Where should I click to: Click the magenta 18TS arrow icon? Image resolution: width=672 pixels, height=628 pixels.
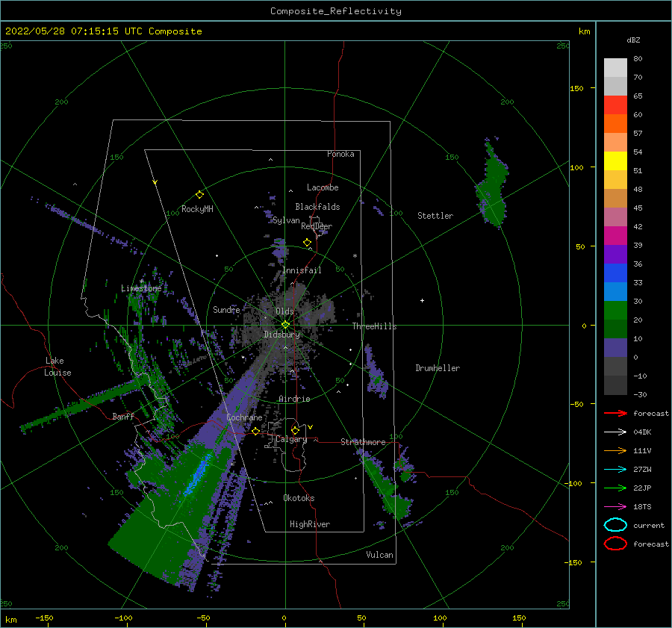coord(615,506)
